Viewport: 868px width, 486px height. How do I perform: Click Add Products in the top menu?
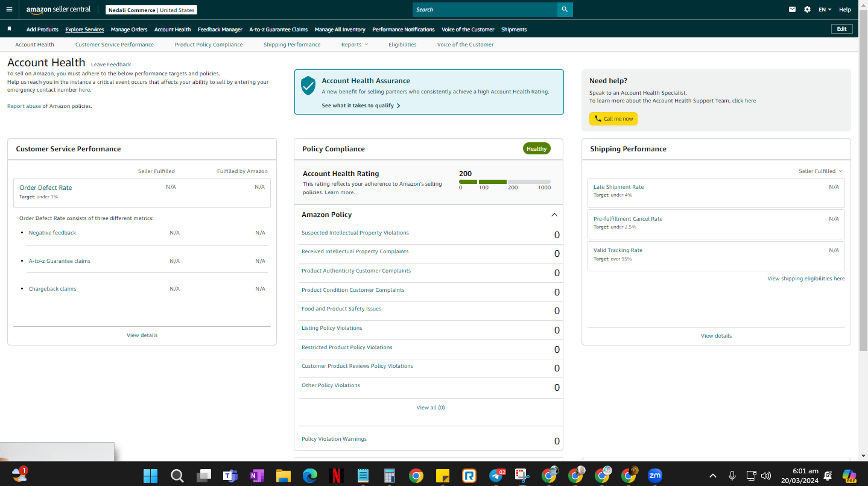pyautogui.click(x=42, y=30)
